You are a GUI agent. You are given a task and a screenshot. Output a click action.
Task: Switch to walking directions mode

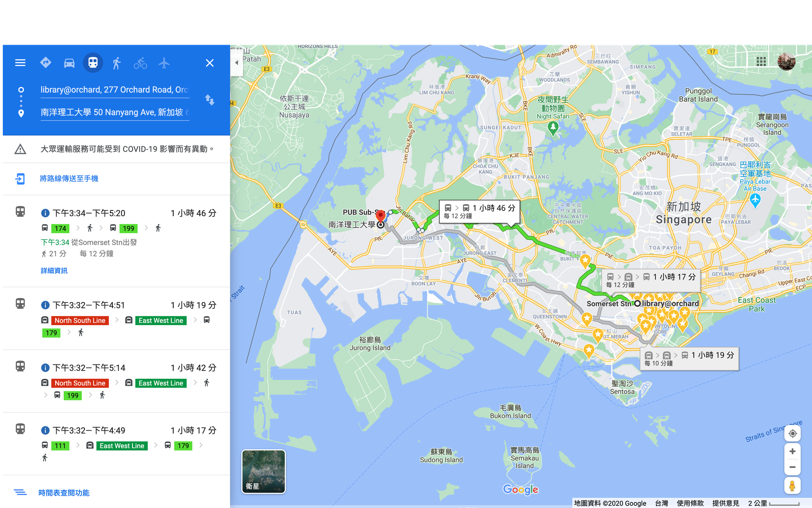coord(117,63)
